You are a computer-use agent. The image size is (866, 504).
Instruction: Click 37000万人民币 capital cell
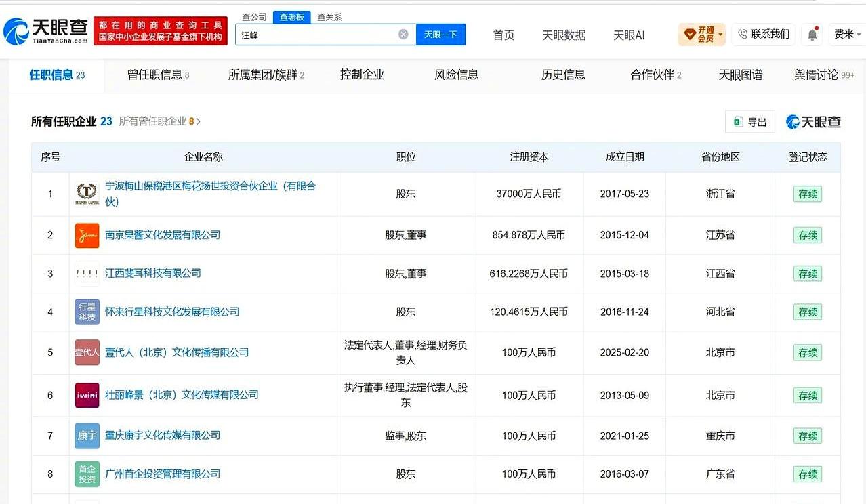[529, 194]
